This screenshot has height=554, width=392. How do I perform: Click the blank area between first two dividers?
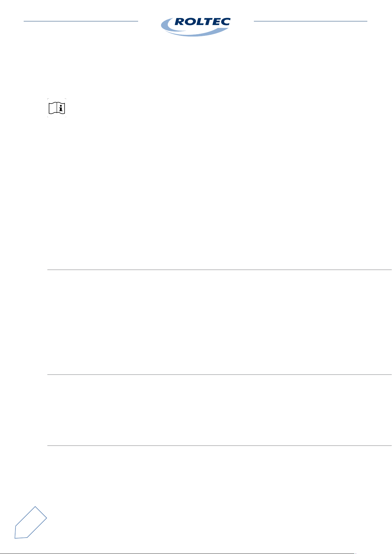click(219, 322)
